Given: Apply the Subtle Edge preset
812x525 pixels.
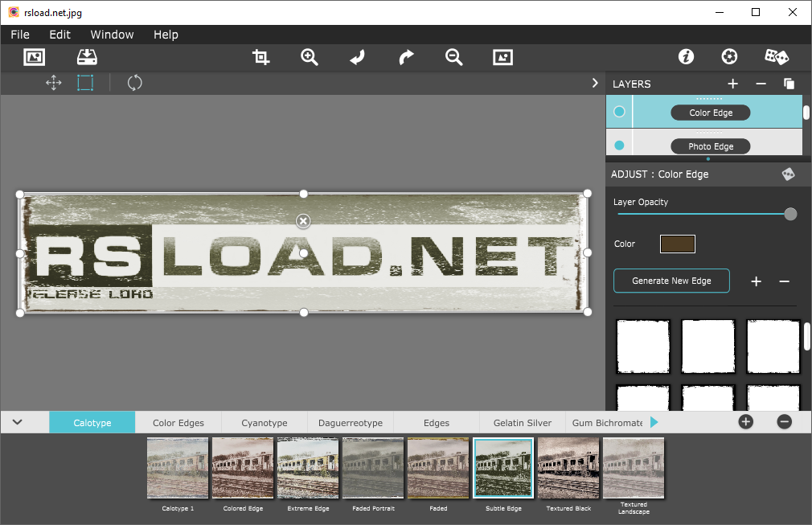Looking at the screenshot, I should pos(503,468).
